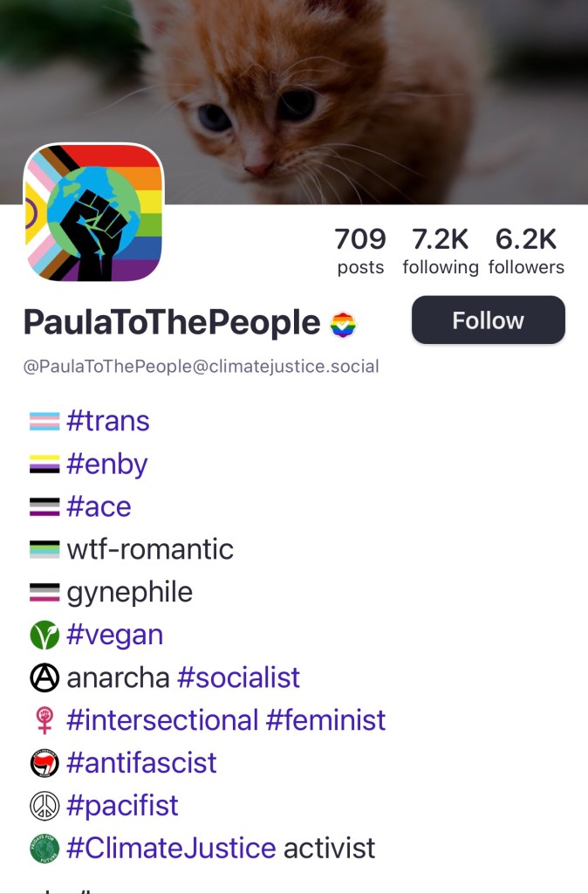Click the nonbinary flag emoji

pos(44,464)
